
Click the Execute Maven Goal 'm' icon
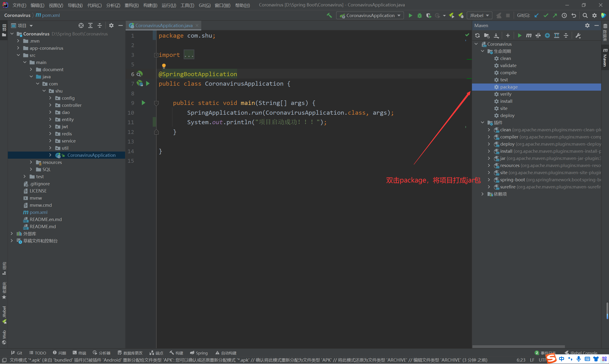pos(529,35)
